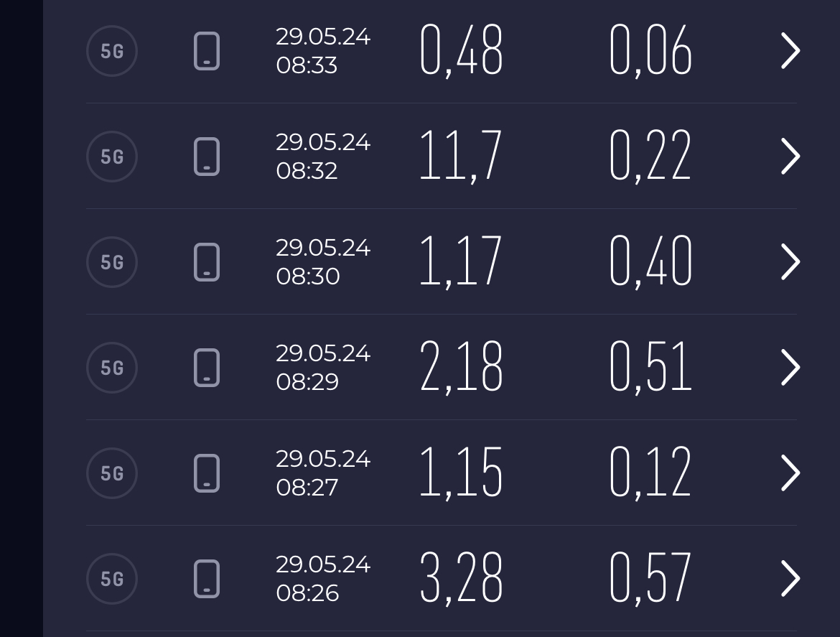Expand the 08:27 result chevron

click(x=790, y=473)
